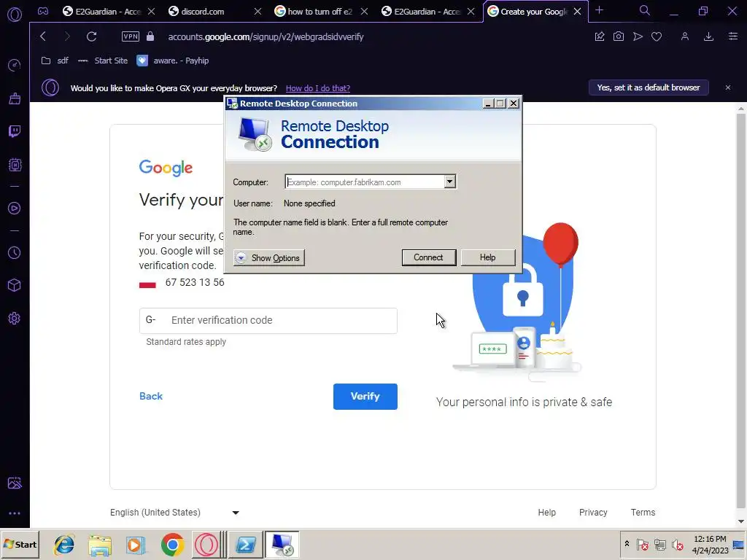Click the muted volume tray icon
The height and width of the screenshot is (560, 747).
tap(677, 544)
